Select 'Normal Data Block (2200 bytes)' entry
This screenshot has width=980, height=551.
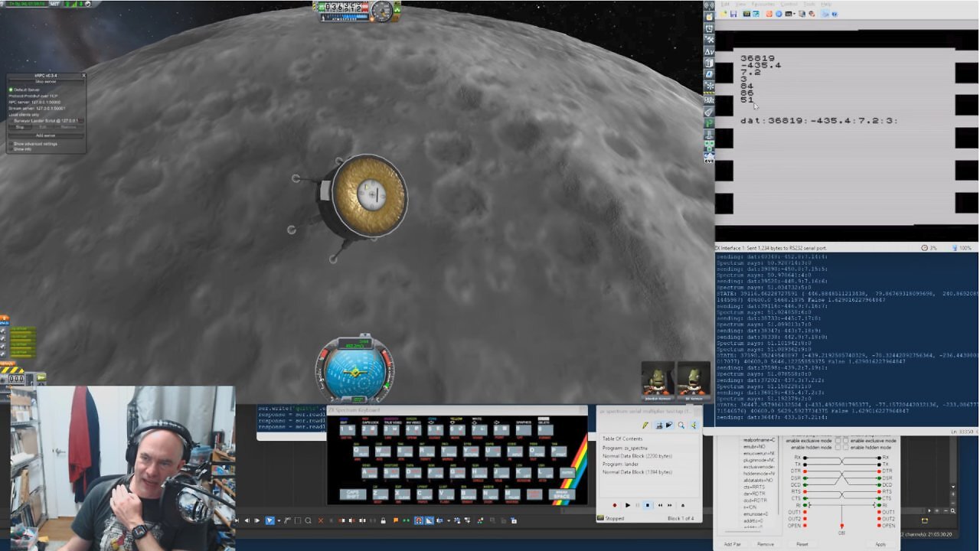click(x=637, y=456)
